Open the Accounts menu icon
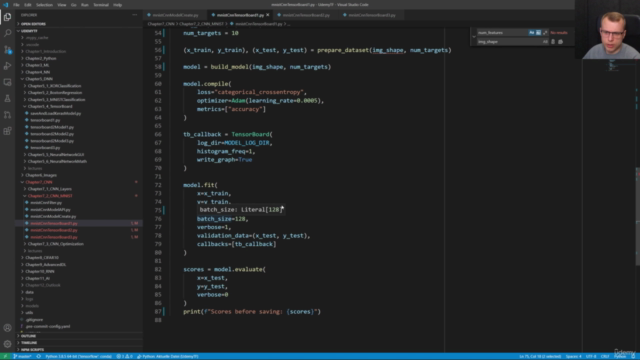This screenshot has height=360, width=640. [x=7, y=328]
